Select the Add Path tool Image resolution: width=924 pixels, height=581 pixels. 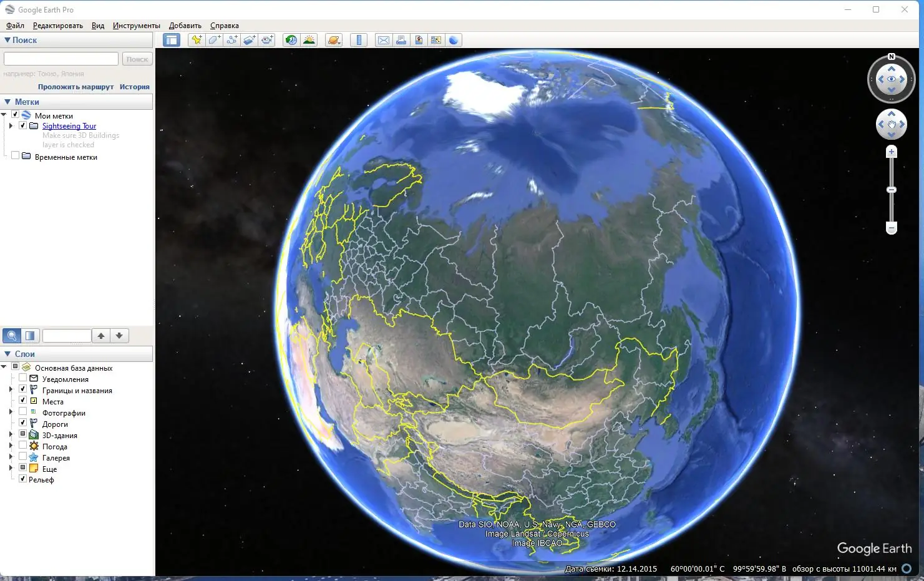pyautogui.click(x=231, y=39)
